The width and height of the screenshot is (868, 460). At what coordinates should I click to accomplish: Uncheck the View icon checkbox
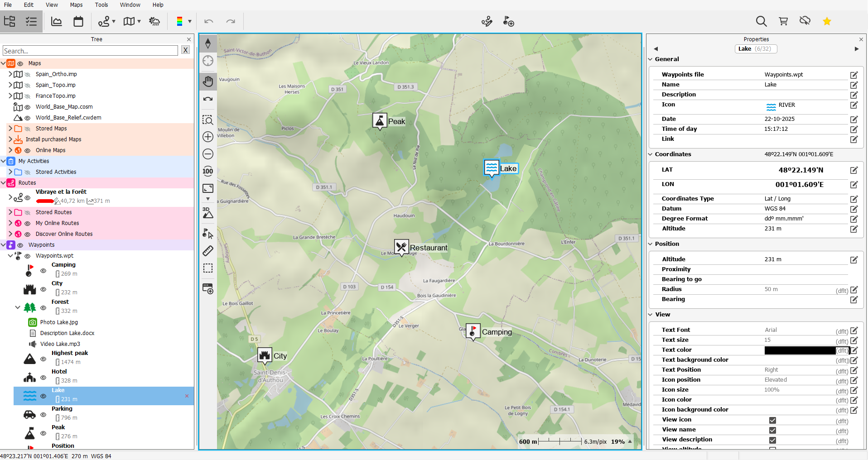tap(772, 420)
